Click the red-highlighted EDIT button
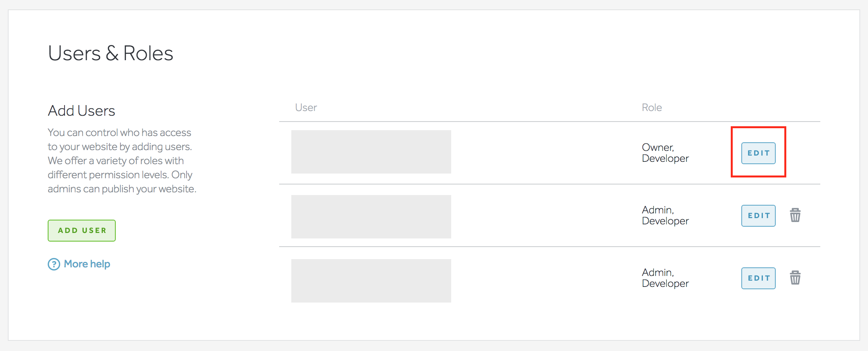 click(x=758, y=153)
